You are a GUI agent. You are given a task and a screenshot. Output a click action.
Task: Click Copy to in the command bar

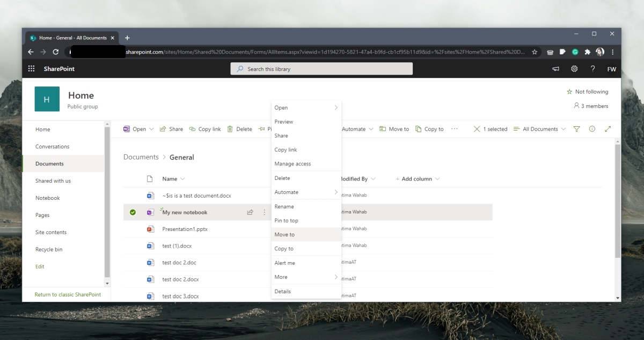point(430,129)
